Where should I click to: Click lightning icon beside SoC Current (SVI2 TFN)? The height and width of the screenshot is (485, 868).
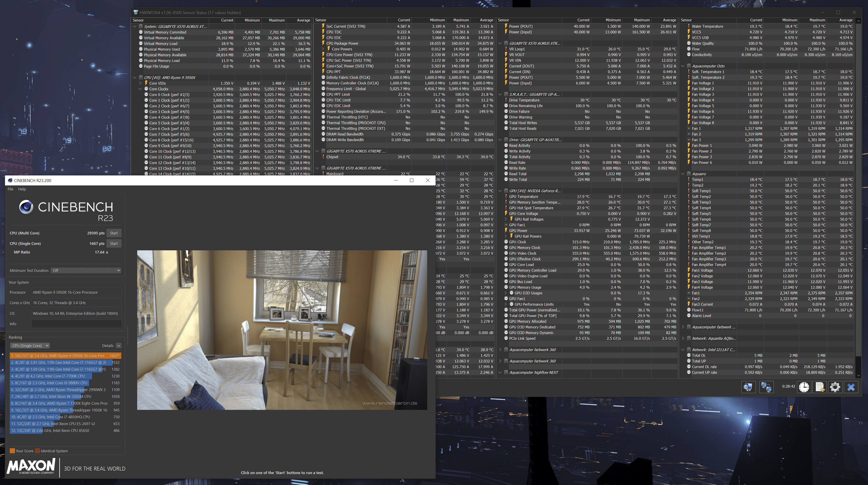point(323,26)
